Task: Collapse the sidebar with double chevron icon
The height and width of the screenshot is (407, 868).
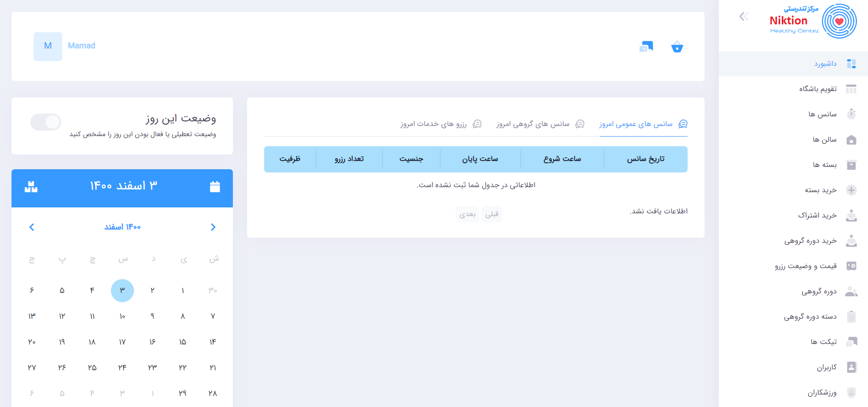Action: click(x=744, y=17)
